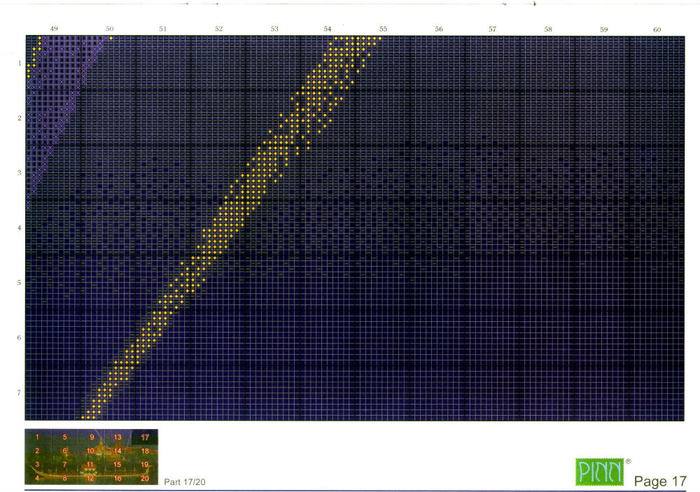The height and width of the screenshot is (492, 700).
Task: Click column number 54 above the chart
Action: tap(328, 29)
